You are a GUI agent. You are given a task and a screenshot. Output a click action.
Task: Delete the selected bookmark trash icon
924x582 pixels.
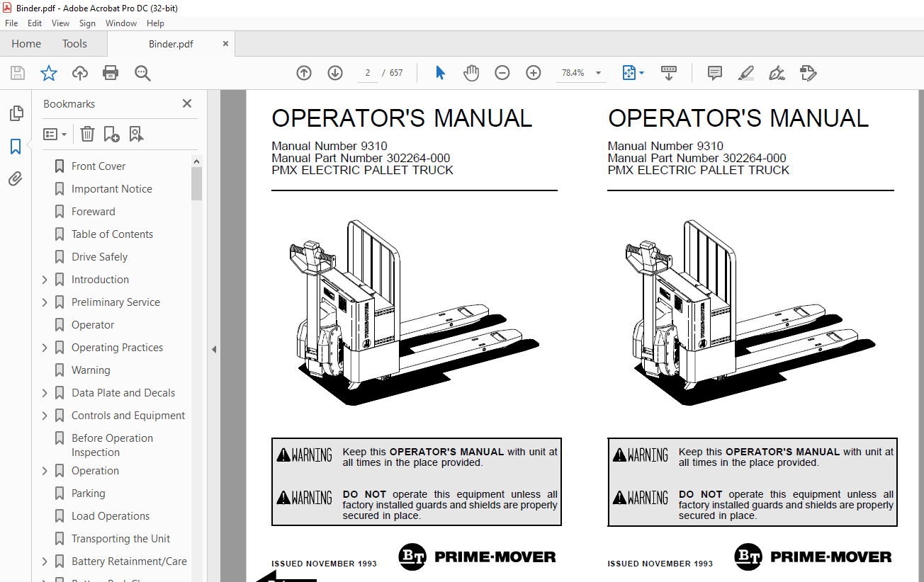(x=87, y=134)
